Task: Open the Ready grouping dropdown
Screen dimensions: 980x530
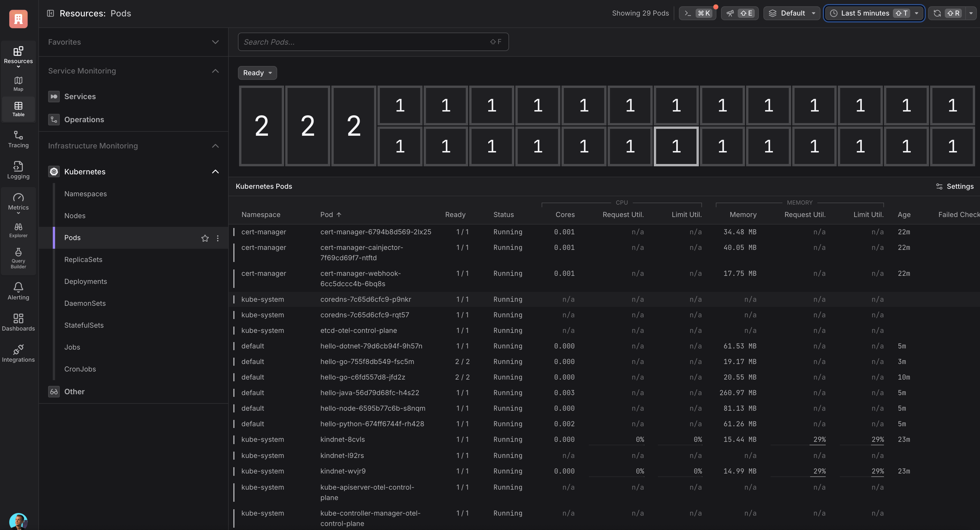Action: pos(257,73)
